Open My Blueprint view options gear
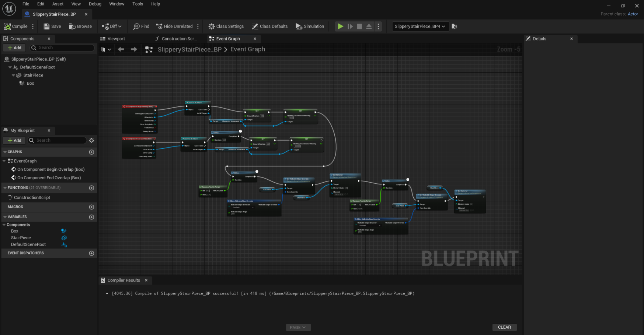Screen dimensions: 644x335 [91, 140]
